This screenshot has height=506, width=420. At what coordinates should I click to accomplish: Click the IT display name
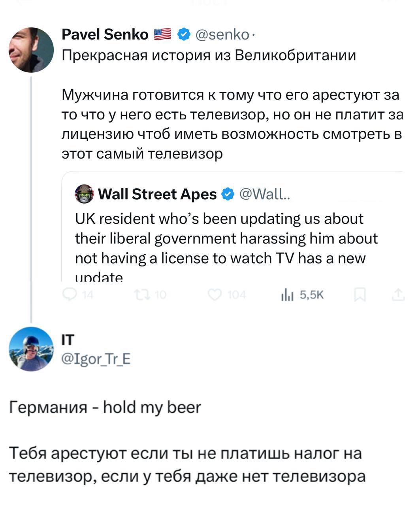coord(68,340)
